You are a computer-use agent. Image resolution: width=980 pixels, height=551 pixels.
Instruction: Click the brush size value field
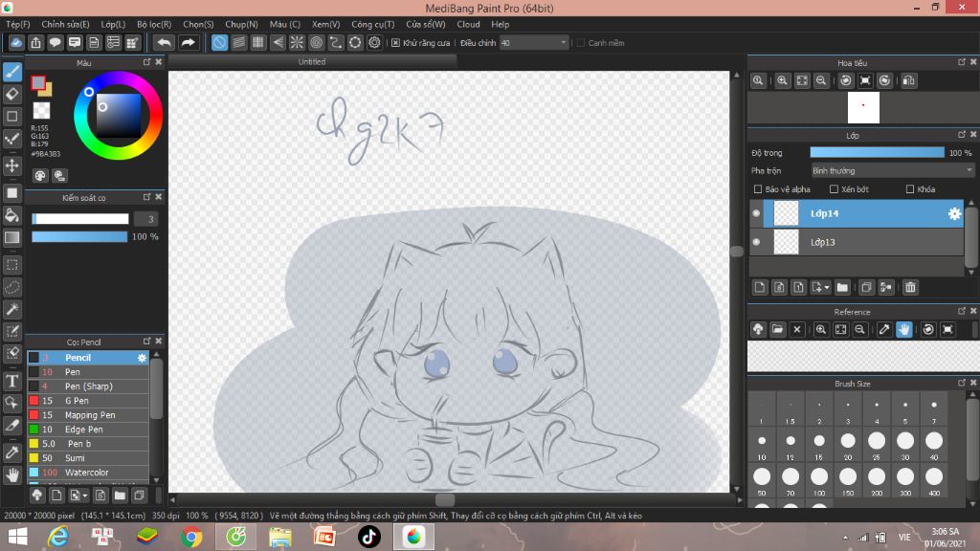[x=146, y=219]
